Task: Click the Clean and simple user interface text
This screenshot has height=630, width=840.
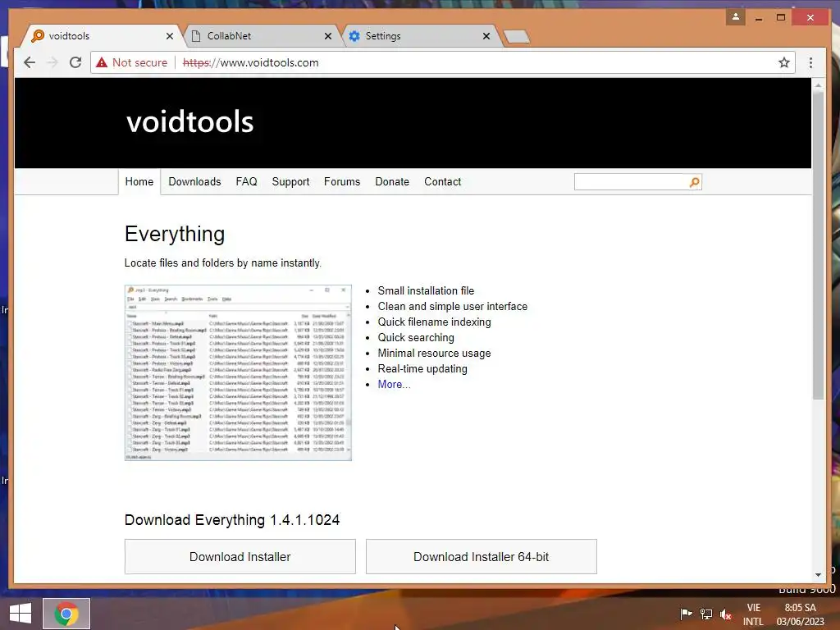Action: pyautogui.click(x=453, y=307)
